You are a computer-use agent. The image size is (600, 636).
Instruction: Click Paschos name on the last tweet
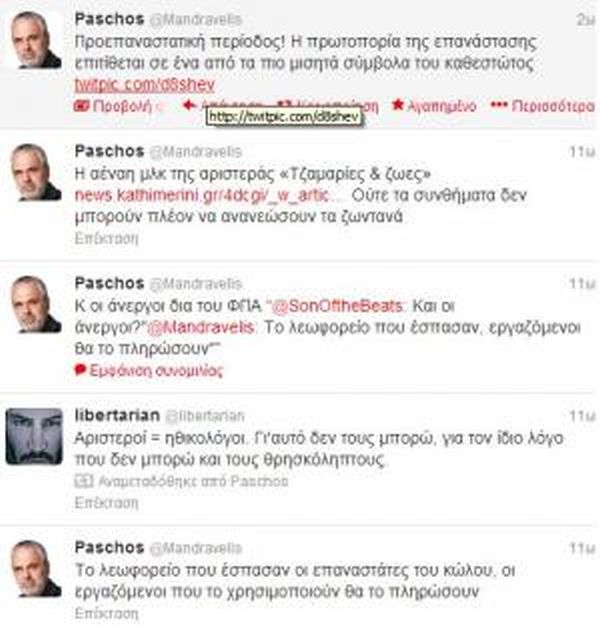tap(110, 548)
